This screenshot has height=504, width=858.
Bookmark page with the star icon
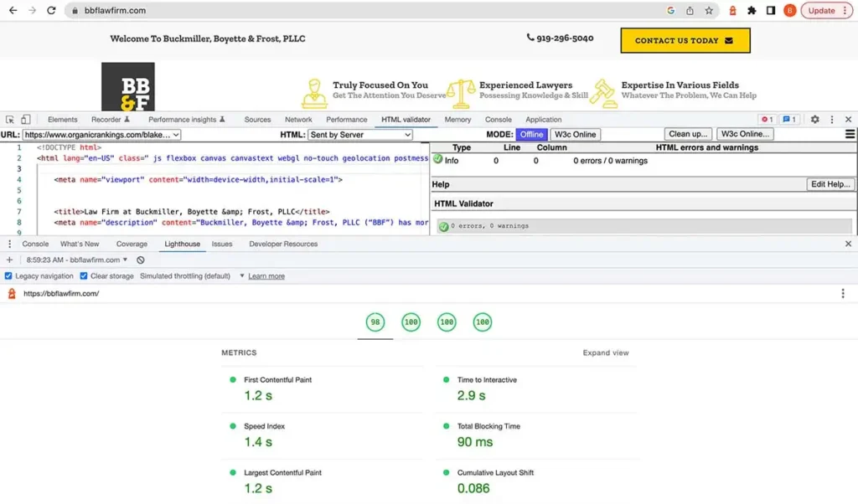pos(709,11)
